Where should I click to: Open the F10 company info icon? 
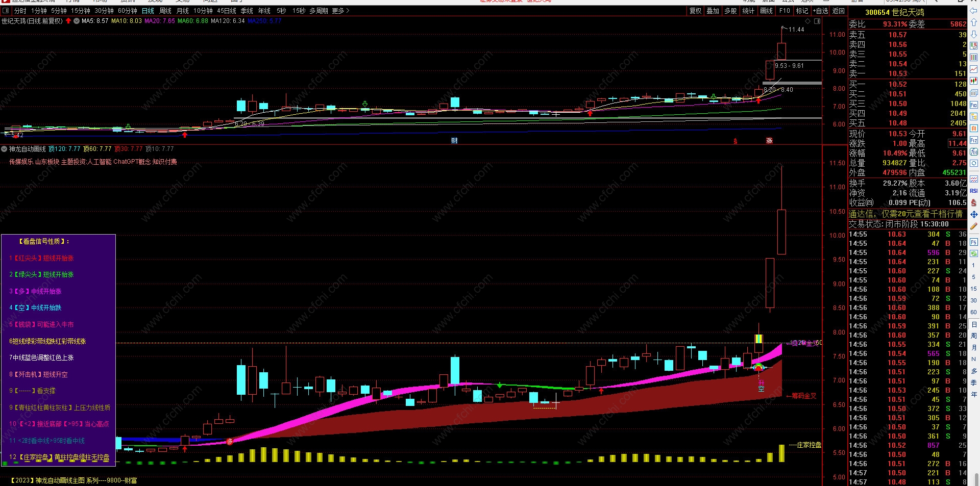pyautogui.click(x=974, y=105)
